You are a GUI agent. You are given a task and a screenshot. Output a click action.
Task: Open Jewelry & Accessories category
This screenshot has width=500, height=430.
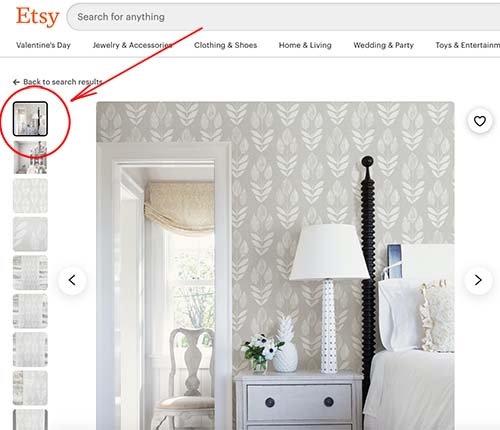tap(132, 45)
